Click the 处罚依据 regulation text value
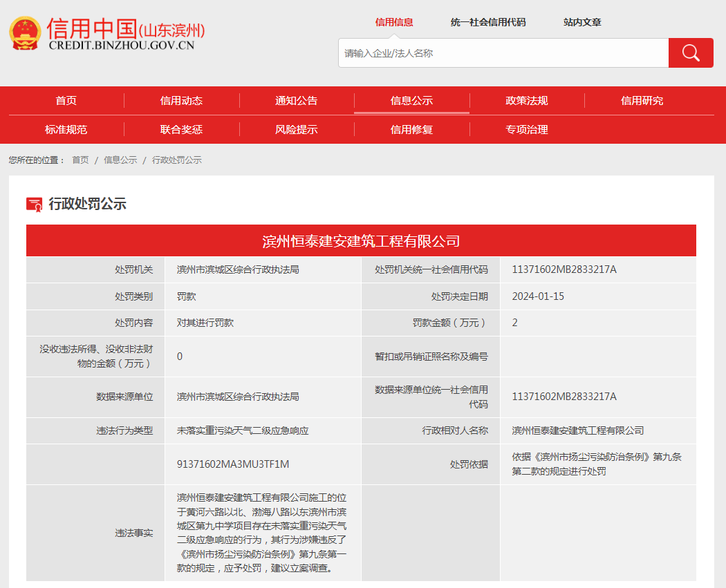The width and height of the screenshot is (726, 588). pyautogui.click(x=597, y=464)
